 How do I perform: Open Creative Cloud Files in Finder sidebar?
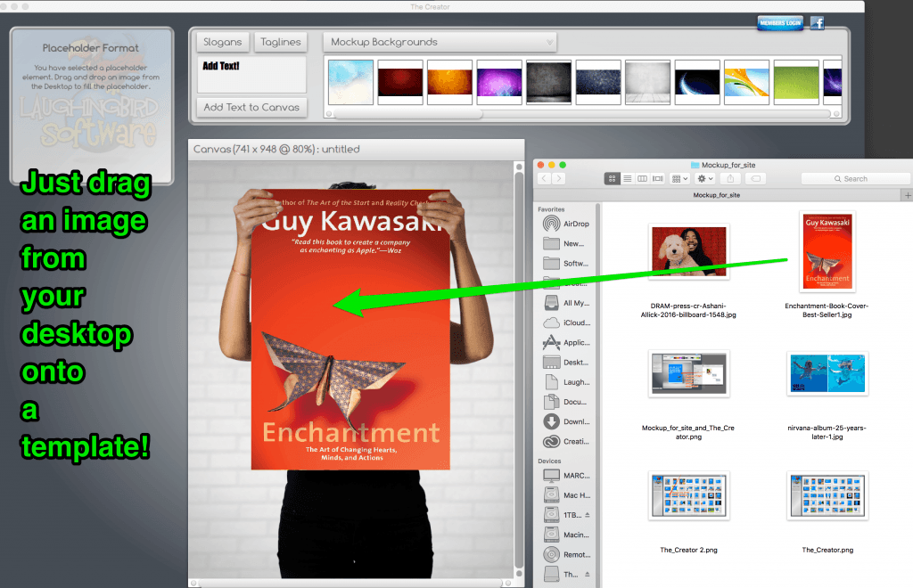[x=566, y=441]
